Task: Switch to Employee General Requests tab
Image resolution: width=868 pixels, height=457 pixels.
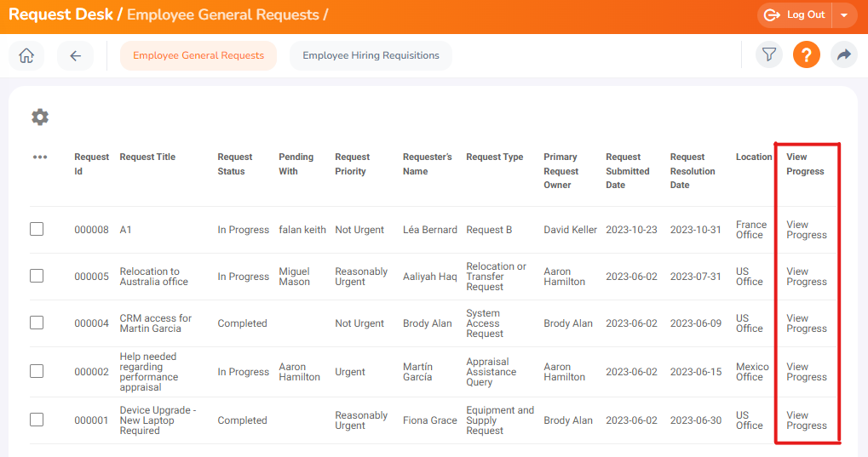Action: click(x=198, y=55)
